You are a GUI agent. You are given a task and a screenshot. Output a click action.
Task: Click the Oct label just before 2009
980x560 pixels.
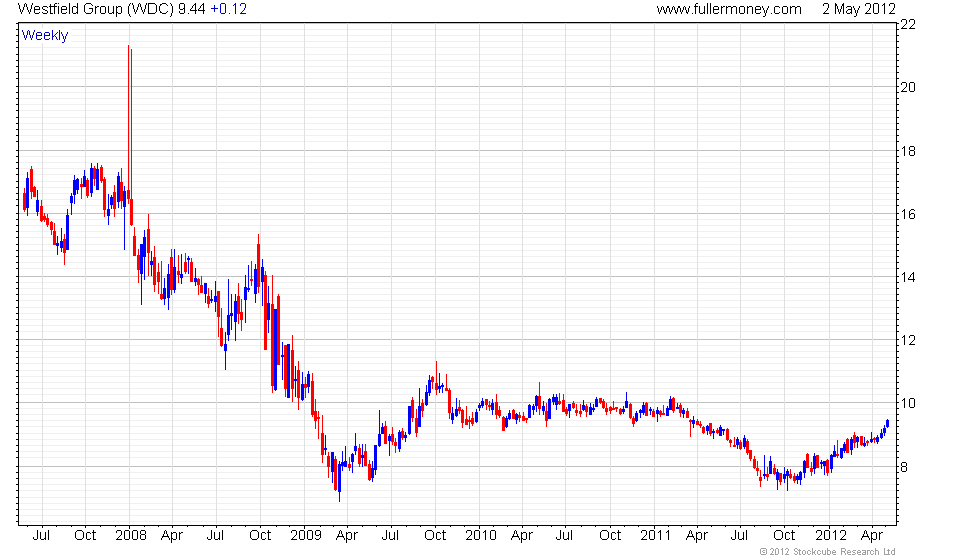coord(260,536)
